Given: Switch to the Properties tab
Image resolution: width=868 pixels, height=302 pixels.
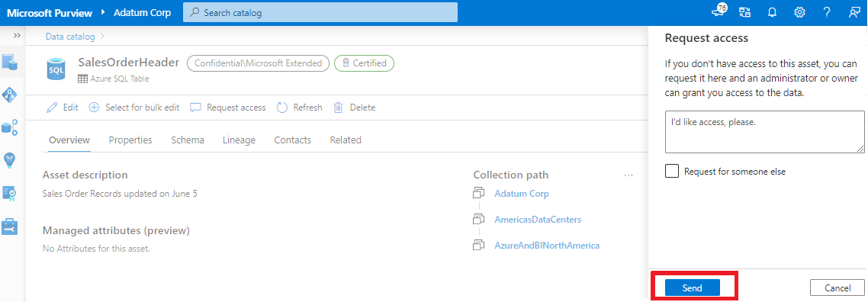Looking at the screenshot, I should pyautogui.click(x=130, y=140).
